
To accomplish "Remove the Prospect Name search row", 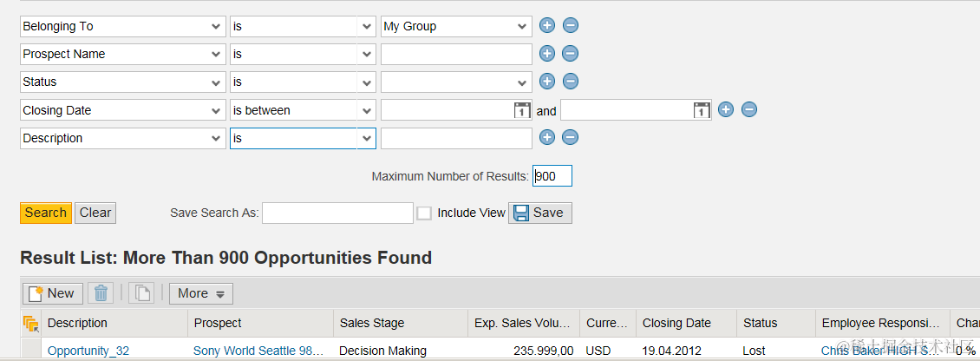I will pos(570,54).
